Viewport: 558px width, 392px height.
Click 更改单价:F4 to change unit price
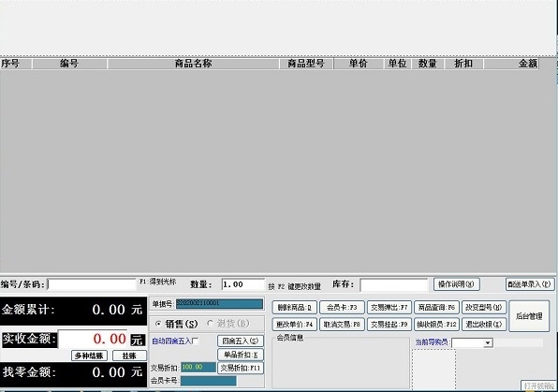tap(294, 325)
